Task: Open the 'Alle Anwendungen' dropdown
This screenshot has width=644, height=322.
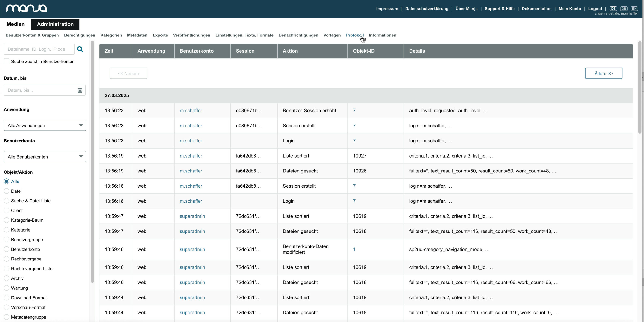Action: [45, 125]
